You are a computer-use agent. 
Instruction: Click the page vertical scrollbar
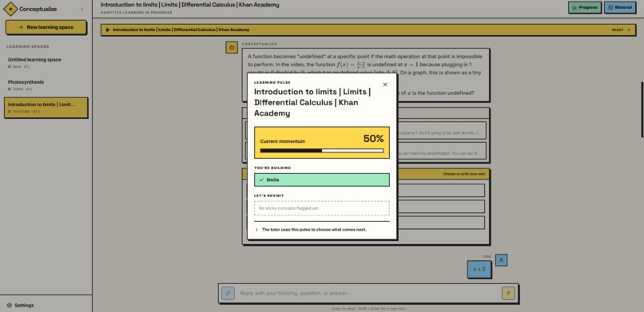[x=642, y=109]
